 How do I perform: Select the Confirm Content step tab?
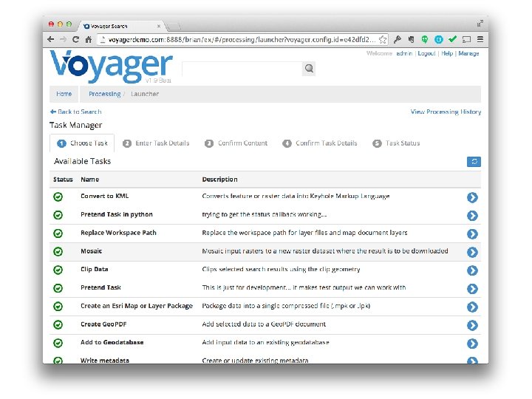(236, 143)
